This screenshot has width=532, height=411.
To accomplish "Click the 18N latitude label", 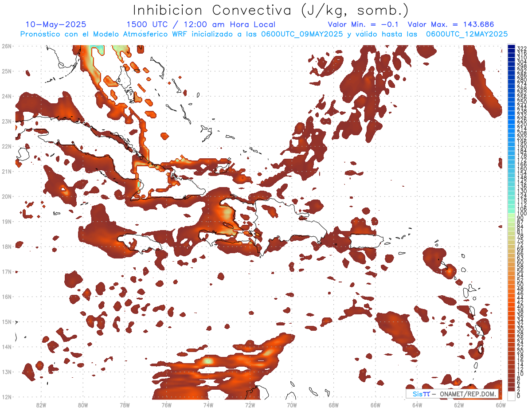I will 7,247.
